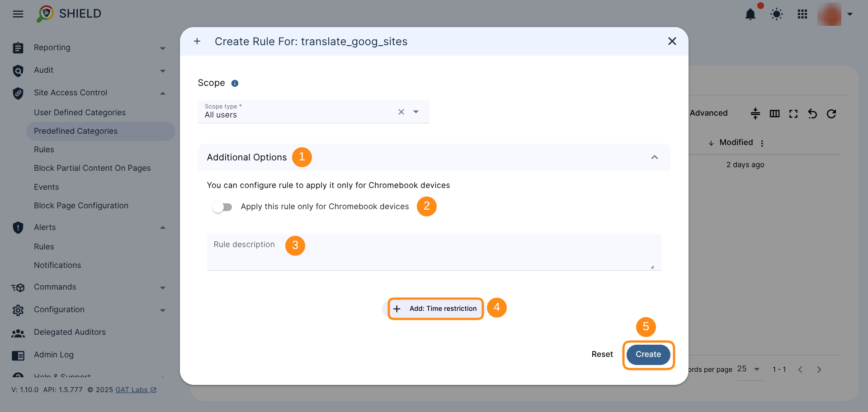Close the Create Rule dialog
The image size is (868, 412).
[x=672, y=42]
